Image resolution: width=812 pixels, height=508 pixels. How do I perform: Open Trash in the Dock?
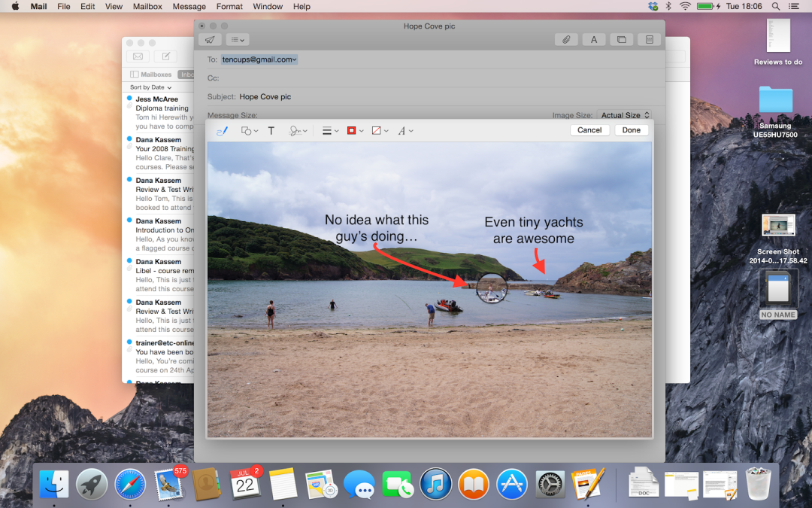[x=758, y=484]
